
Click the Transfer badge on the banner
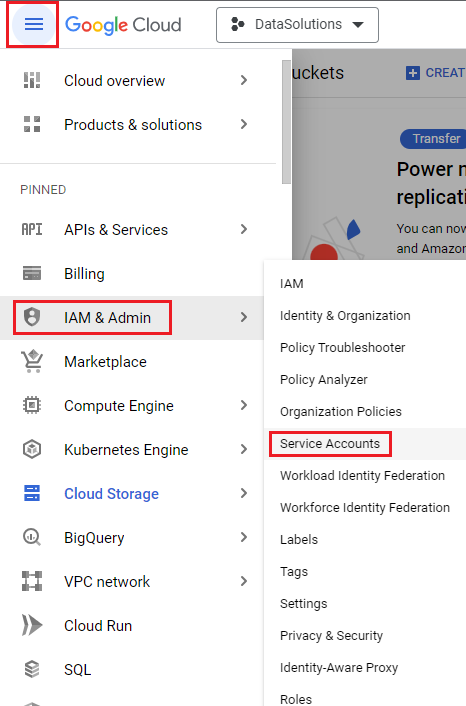point(432,139)
